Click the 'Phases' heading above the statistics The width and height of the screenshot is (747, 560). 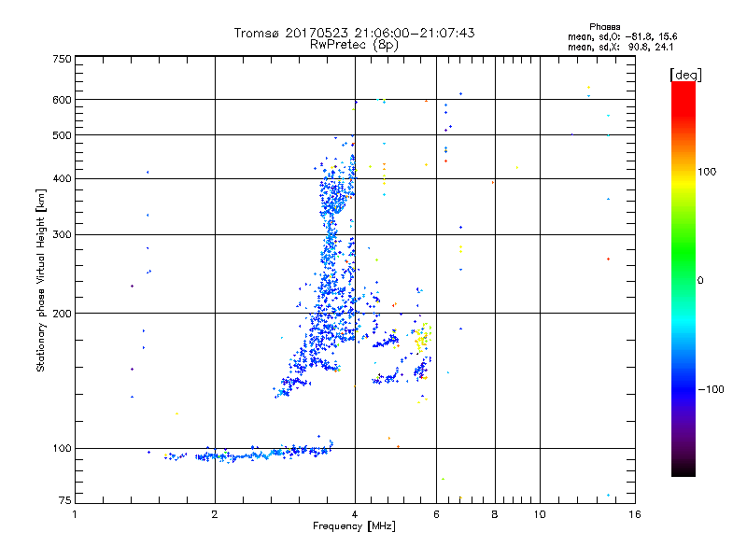pyautogui.click(x=604, y=27)
